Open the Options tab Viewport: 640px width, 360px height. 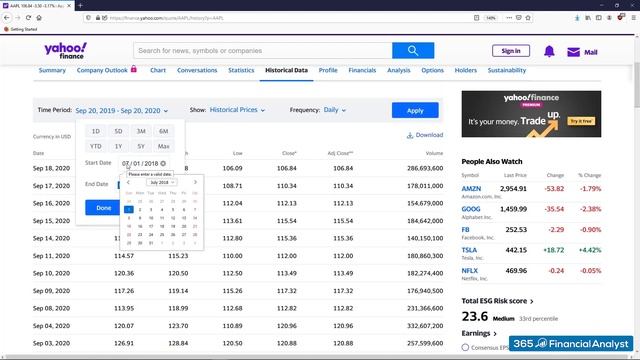(x=433, y=70)
